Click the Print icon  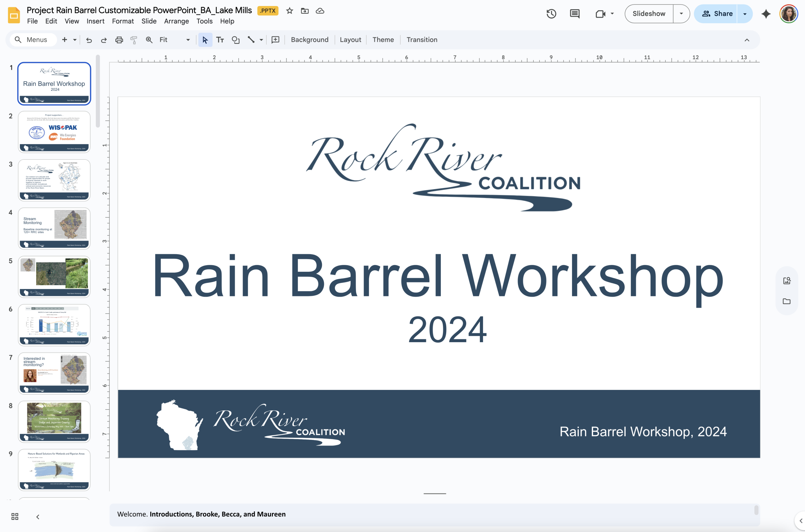click(x=119, y=40)
